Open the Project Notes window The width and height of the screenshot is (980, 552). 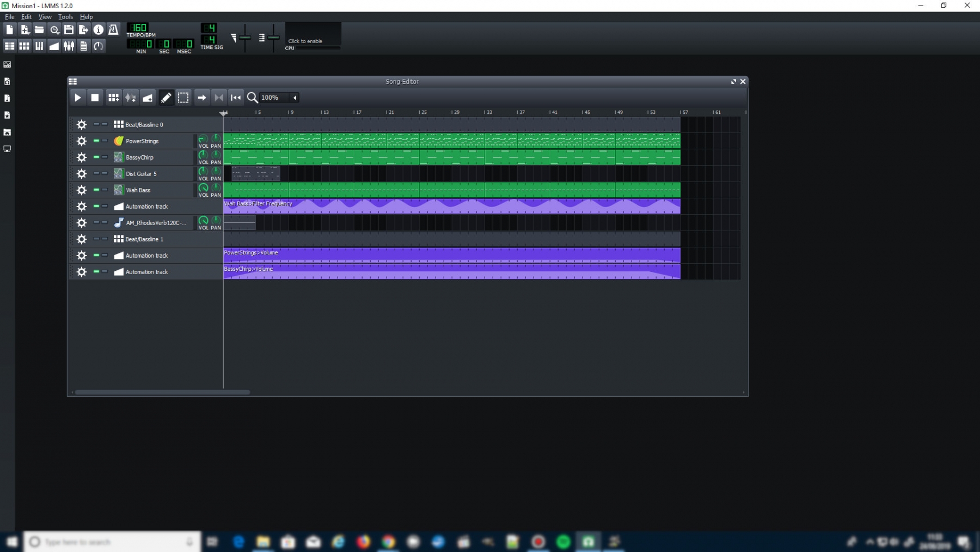tap(83, 46)
